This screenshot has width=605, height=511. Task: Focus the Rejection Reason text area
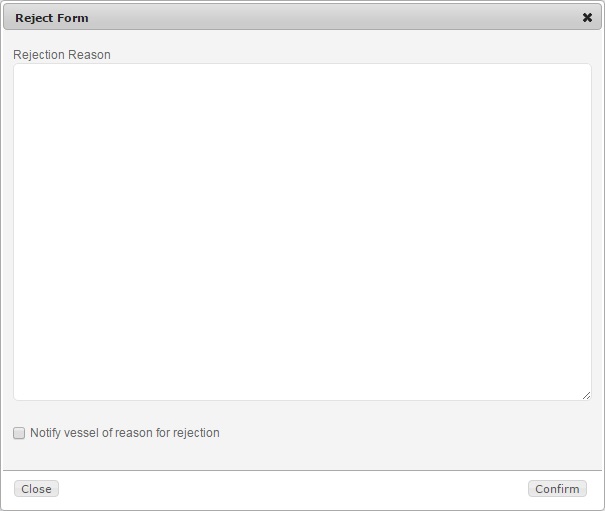pyautogui.click(x=302, y=232)
